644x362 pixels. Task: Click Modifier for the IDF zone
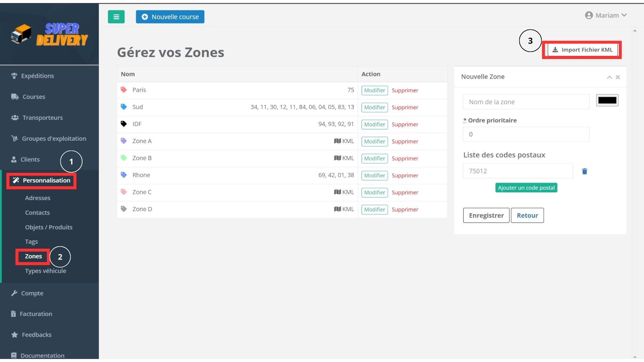coord(375,124)
